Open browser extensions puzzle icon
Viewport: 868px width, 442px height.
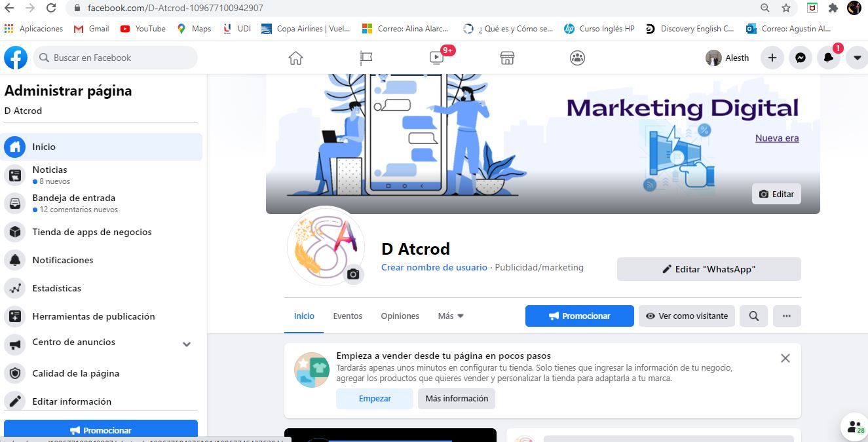pyautogui.click(x=833, y=8)
